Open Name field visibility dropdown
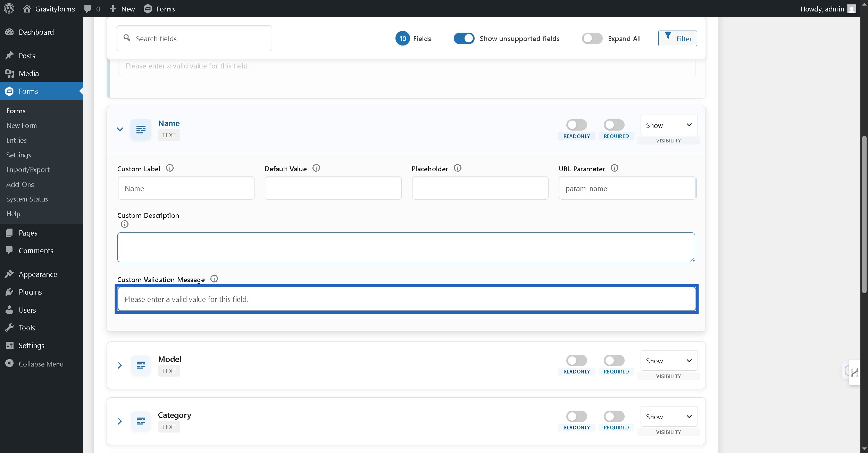The height and width of the screenshot is (453, 868). point(669,125)
